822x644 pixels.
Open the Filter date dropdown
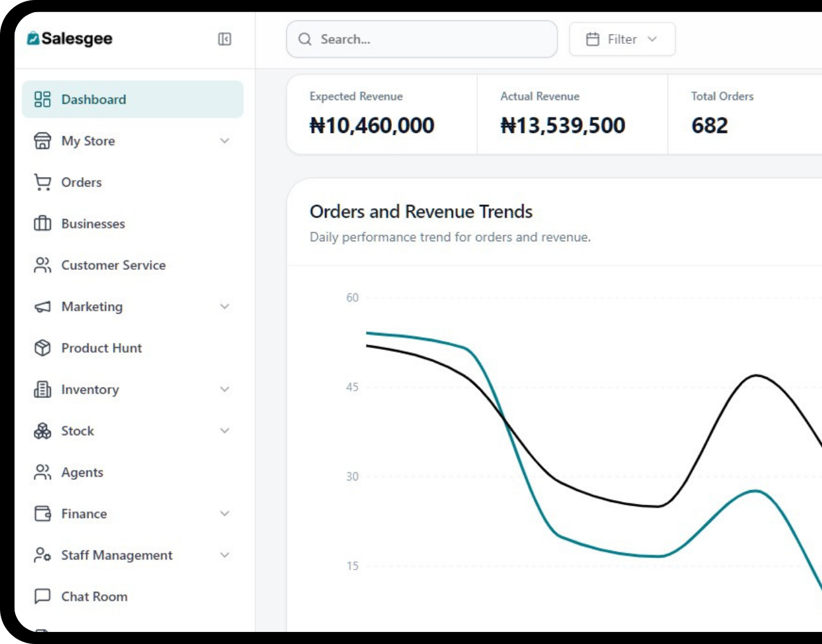(622, 39)
